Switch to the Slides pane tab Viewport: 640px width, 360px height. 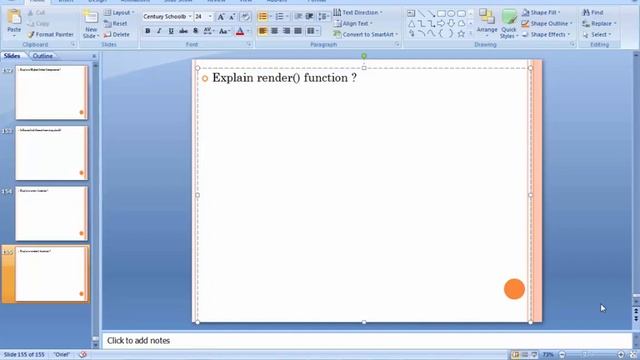(x=12, y=56)
